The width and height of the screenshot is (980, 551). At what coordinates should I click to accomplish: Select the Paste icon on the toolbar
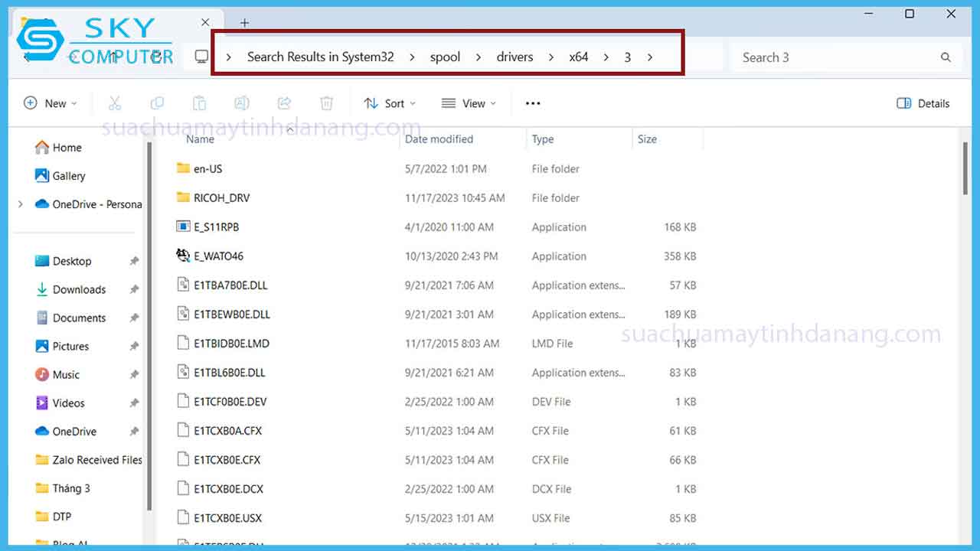click(199, 103)
